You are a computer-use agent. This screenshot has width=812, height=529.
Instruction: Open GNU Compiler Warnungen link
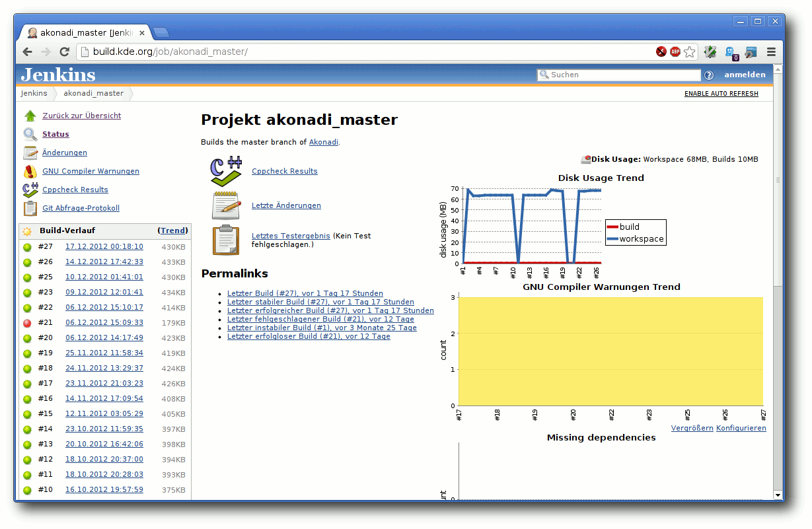tap(91, 171)
